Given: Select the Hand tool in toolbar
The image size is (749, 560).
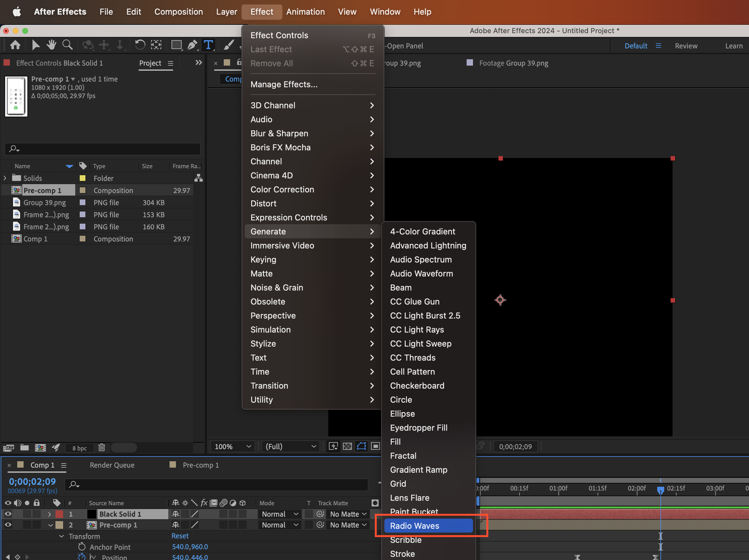Looking at the screenshot, I should pyautogui.click(x=51, y=45).
